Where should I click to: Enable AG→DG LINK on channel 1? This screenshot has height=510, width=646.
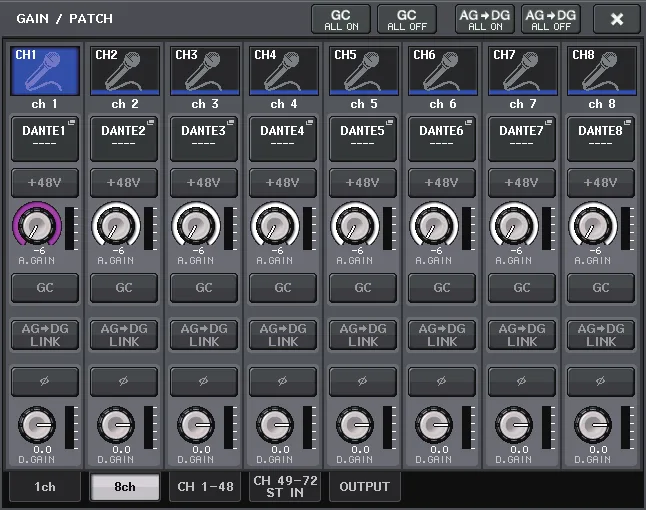point(45,335)
